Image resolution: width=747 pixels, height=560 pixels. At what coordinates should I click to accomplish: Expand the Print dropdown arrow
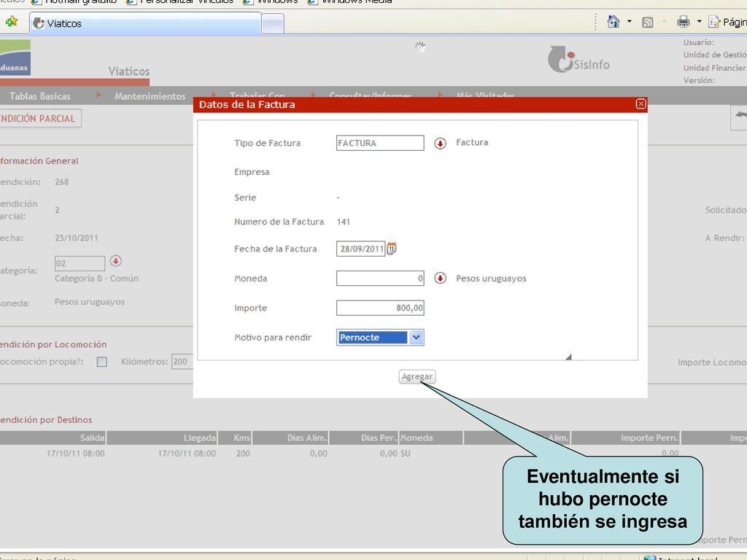[x=700, y=21]
